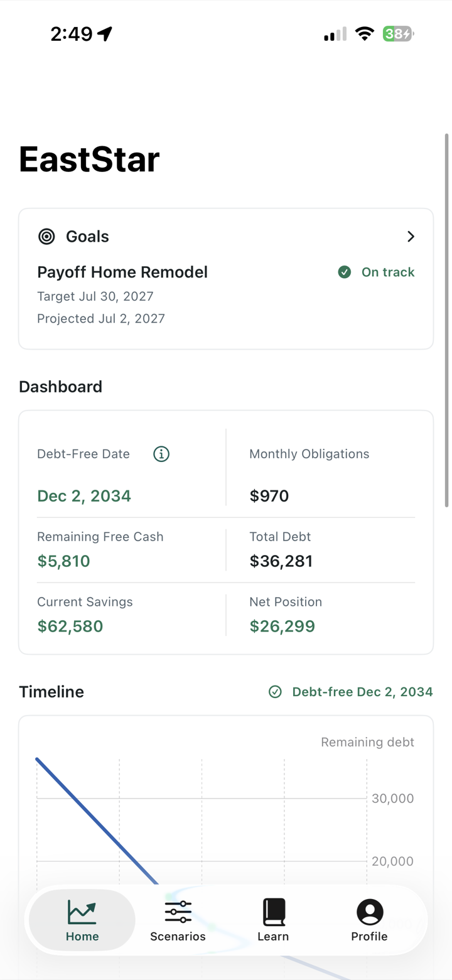The image size is (452, 980).
Task: Tap the Wi-Fi status icon
Action: pos(364,34)
